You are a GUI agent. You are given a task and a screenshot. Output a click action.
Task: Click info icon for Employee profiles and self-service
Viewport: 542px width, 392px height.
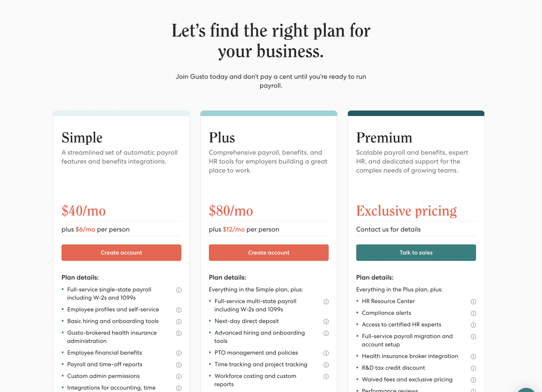coord(179,310)
